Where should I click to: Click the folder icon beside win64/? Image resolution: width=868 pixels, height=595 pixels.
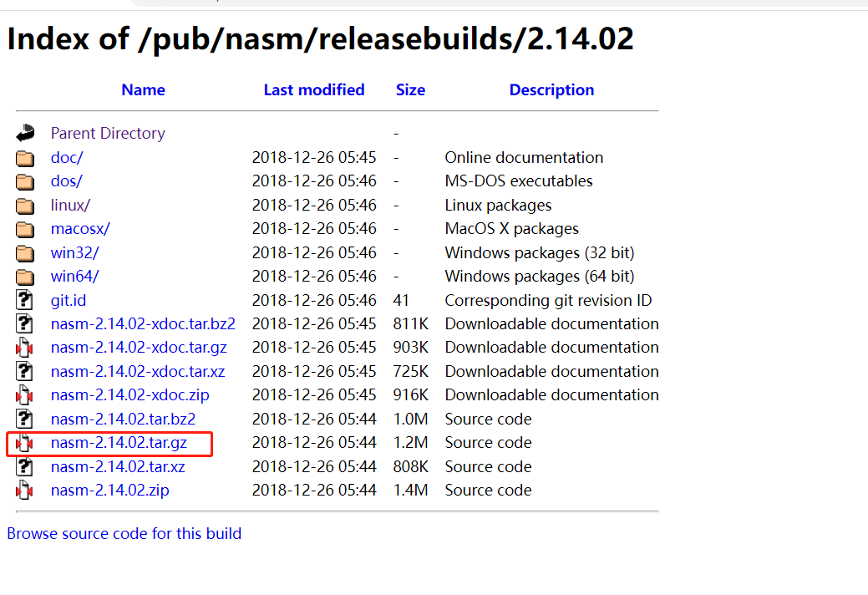tap(25, 277)
